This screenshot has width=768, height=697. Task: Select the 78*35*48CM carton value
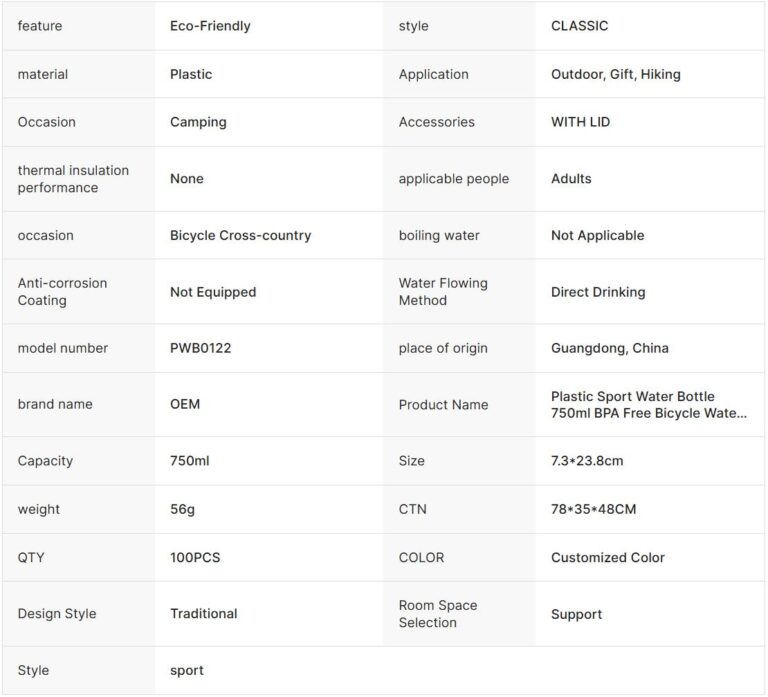tap(593, 509)
